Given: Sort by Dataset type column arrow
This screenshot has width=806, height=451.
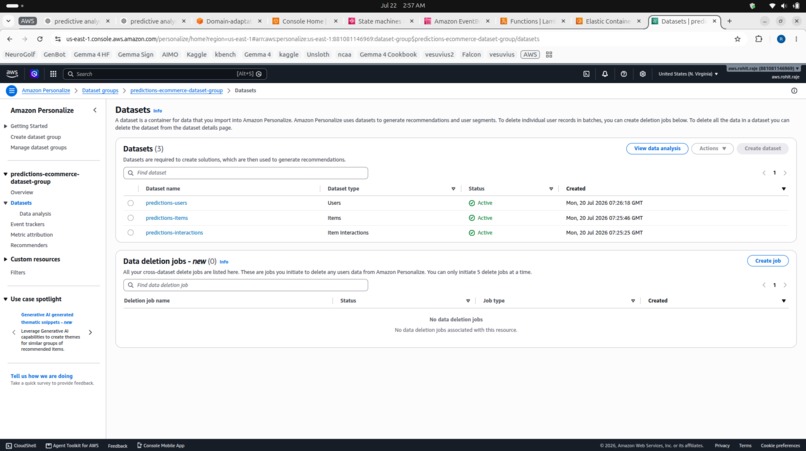Looking at the screenshot, I should [x=453, y=189].
